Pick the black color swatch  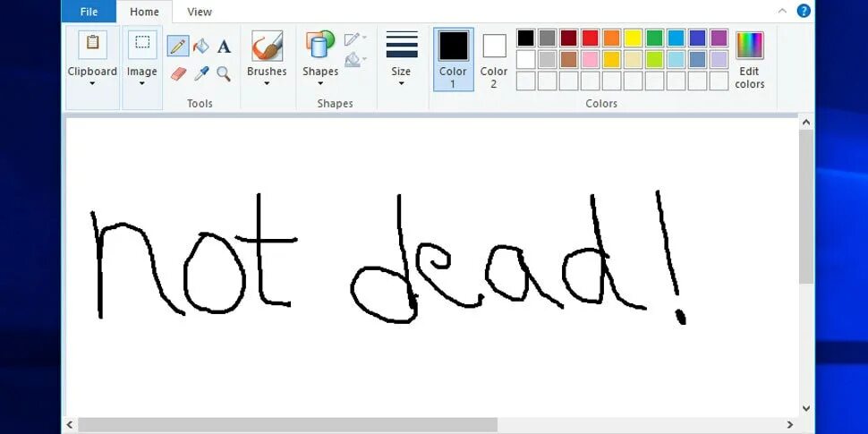pyautogui.click(x=526, y=38)
